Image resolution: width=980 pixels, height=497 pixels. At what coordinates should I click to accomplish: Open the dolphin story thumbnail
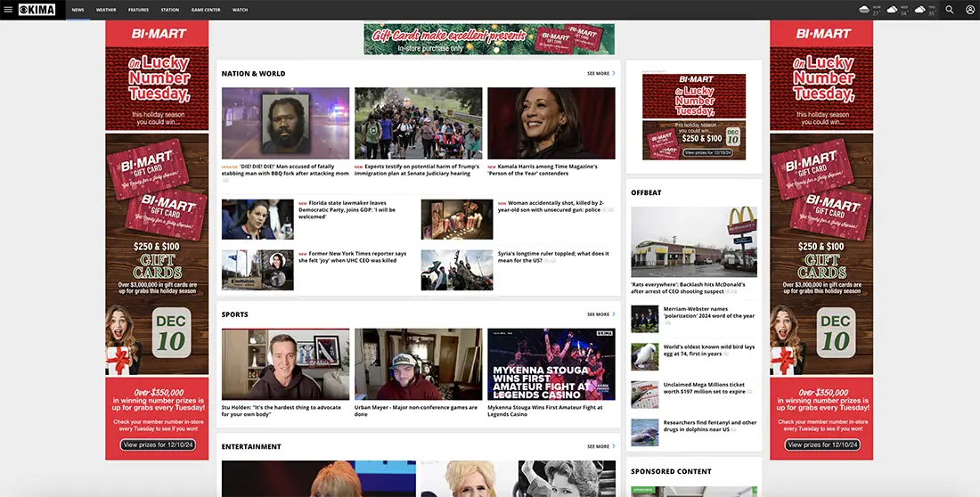644,432
